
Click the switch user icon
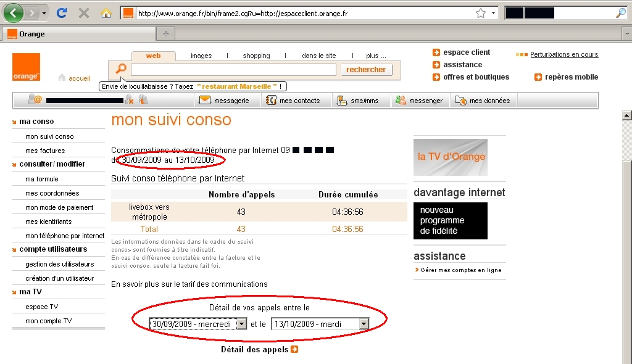pyautogui.click(x=143, y=99)
